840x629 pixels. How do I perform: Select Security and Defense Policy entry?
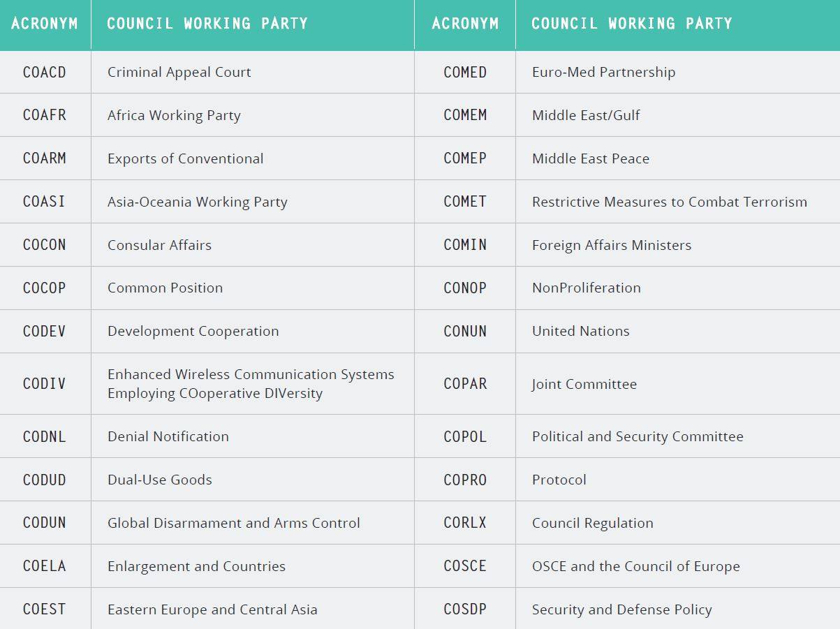[622, 609]
